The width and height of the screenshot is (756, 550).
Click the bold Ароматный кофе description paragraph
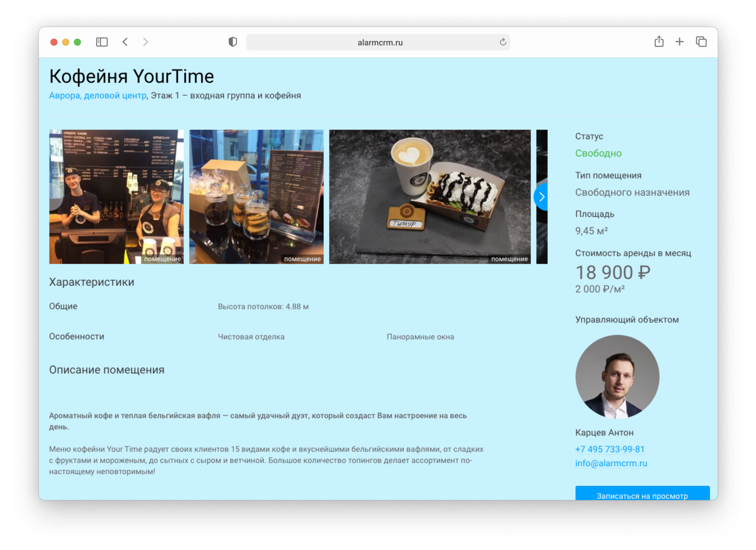258,421
